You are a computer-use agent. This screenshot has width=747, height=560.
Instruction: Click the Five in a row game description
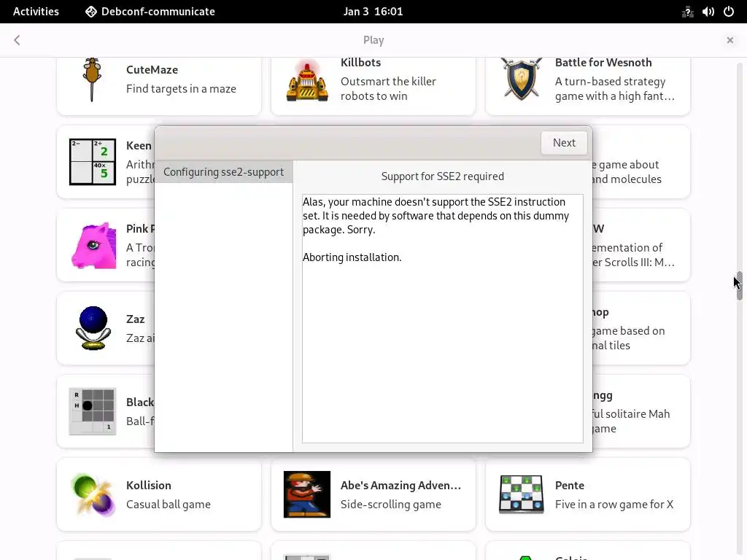[x=614, y=505]
